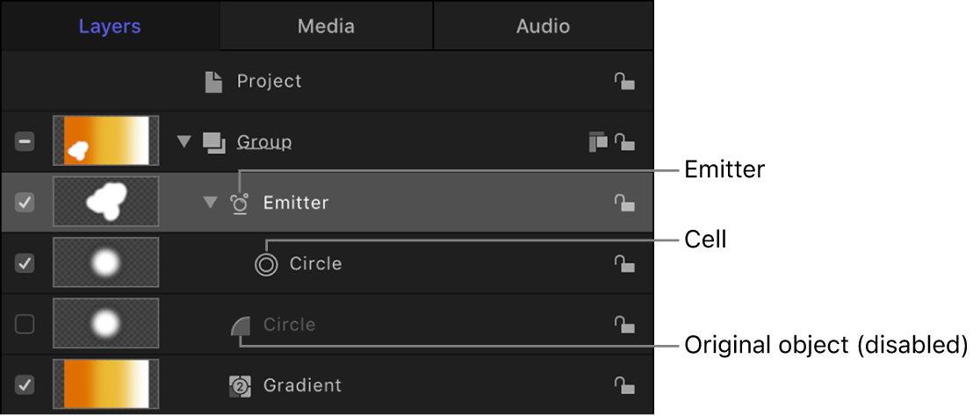Click the Gradient generator icon
This screenshot has width=980, height=416.
pyautogui.click(x=240, y=385)
